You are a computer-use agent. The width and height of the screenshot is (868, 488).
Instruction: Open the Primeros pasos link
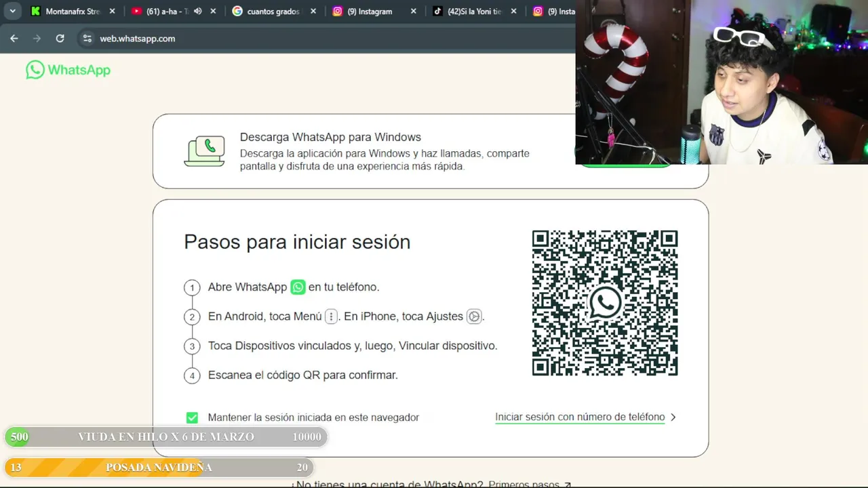pyautogui.click(x=530, y=484)
